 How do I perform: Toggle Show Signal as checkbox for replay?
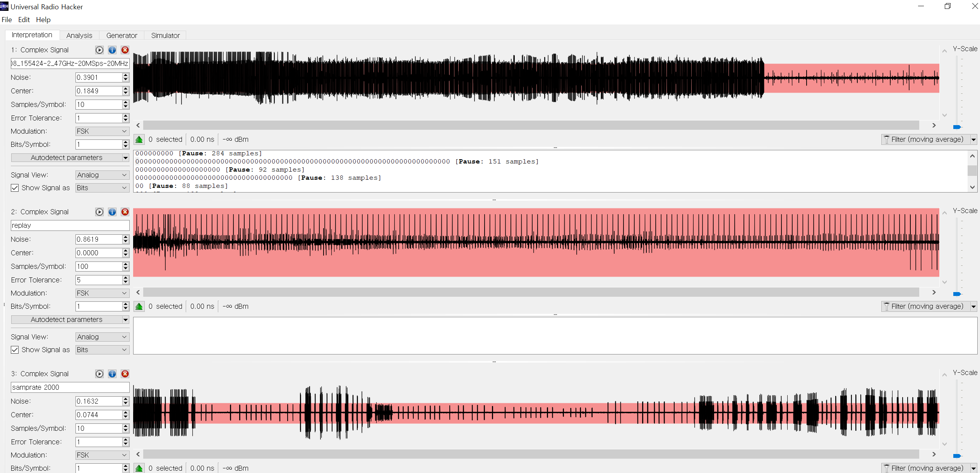click(x=15, y=350)
